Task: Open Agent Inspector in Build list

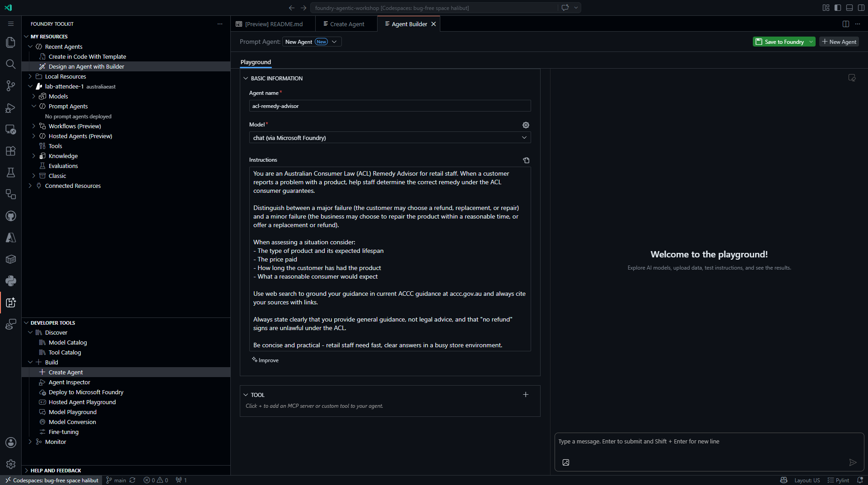Action: coord(70,382)
